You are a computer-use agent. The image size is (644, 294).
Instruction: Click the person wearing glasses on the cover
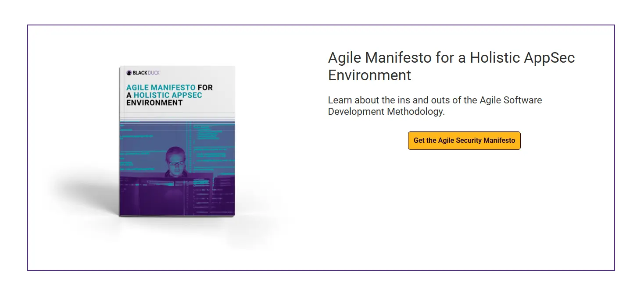pyautogui.click(x=176, y=161)
